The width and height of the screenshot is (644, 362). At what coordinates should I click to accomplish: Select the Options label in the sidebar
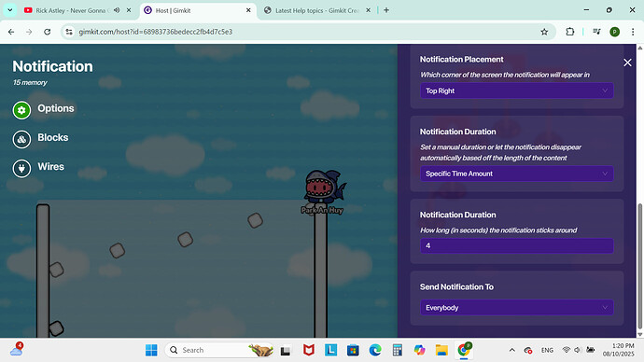[56, 108]
